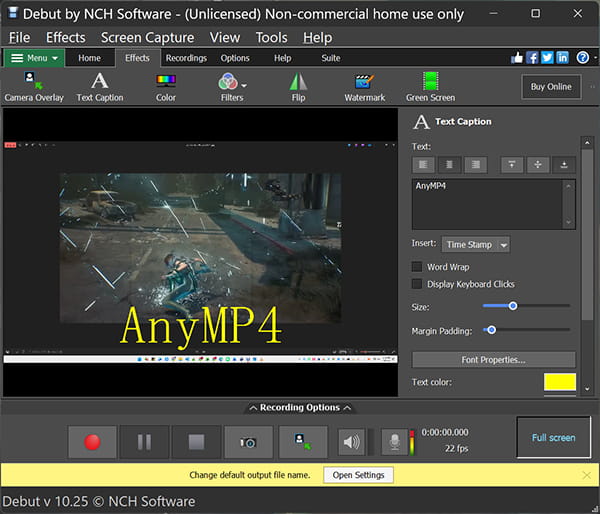Open the yellow Text color swatch
The width and height of the screenshot is (600, 514).
click(560, 382)
